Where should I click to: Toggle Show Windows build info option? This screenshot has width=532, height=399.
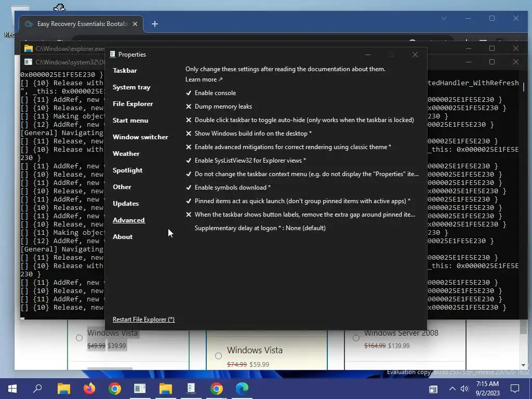pos(249,134)
